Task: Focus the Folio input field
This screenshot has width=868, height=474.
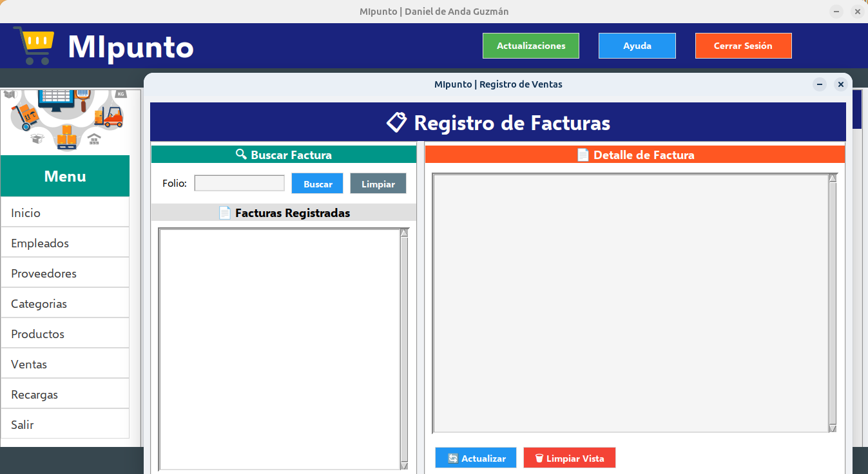Action: [240, 184]
